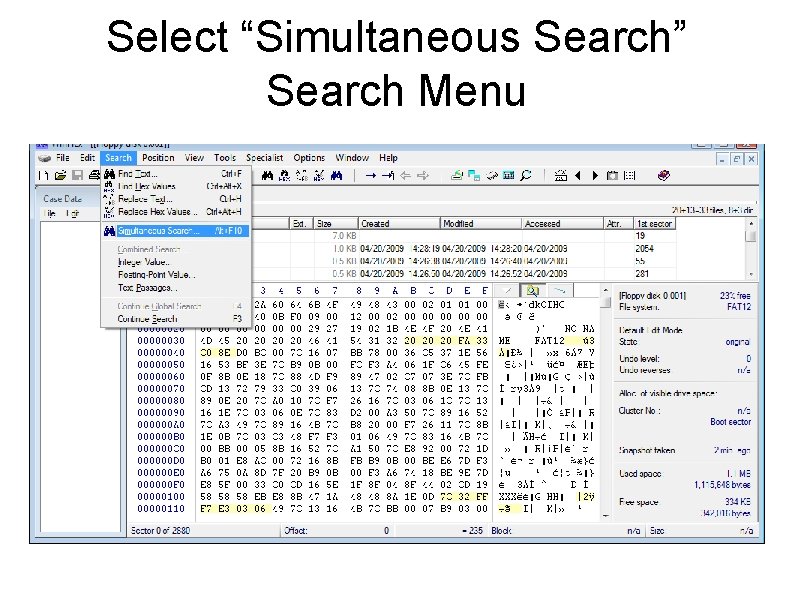Click the FAT12 file system value

[739, 307]
